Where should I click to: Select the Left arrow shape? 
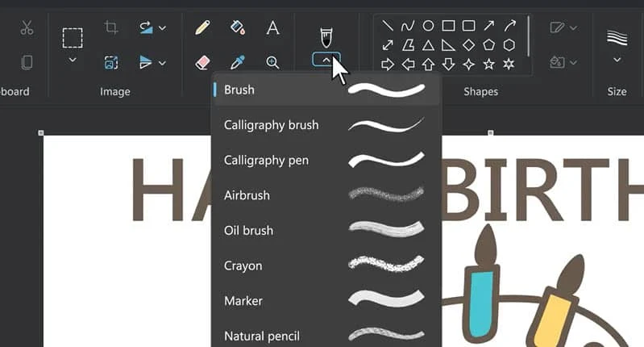click(x=408, y=65)
